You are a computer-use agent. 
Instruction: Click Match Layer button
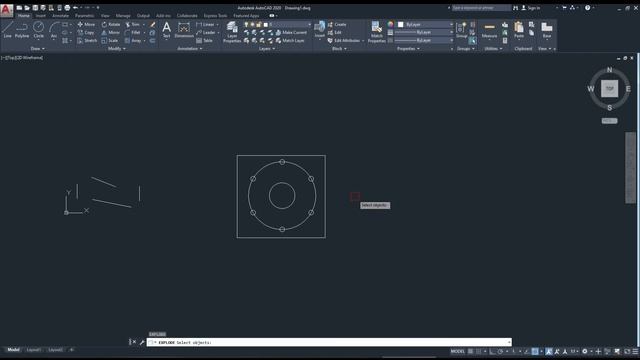[x=290, y=40]
